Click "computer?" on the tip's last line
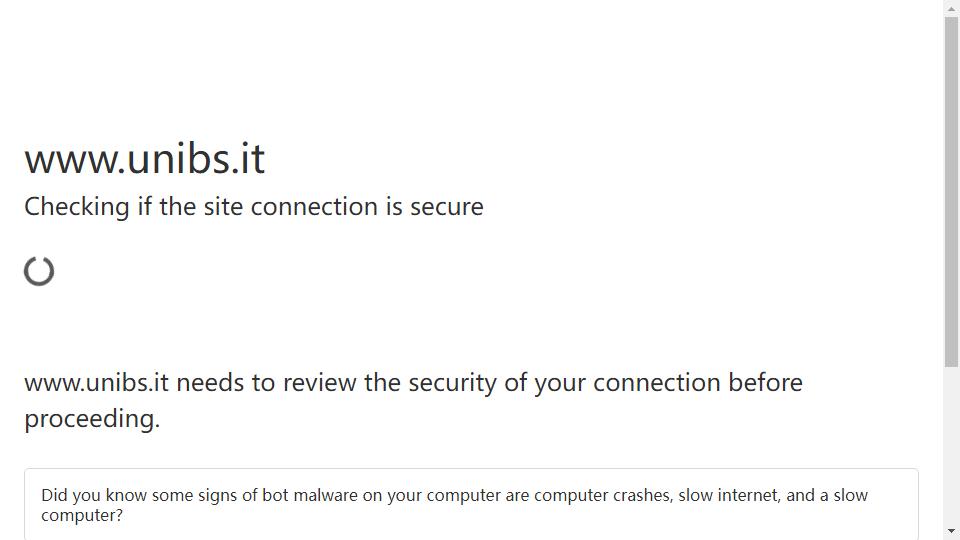This screenshot has width=960, height=540. pyautogui.click(x=82, y=516)
